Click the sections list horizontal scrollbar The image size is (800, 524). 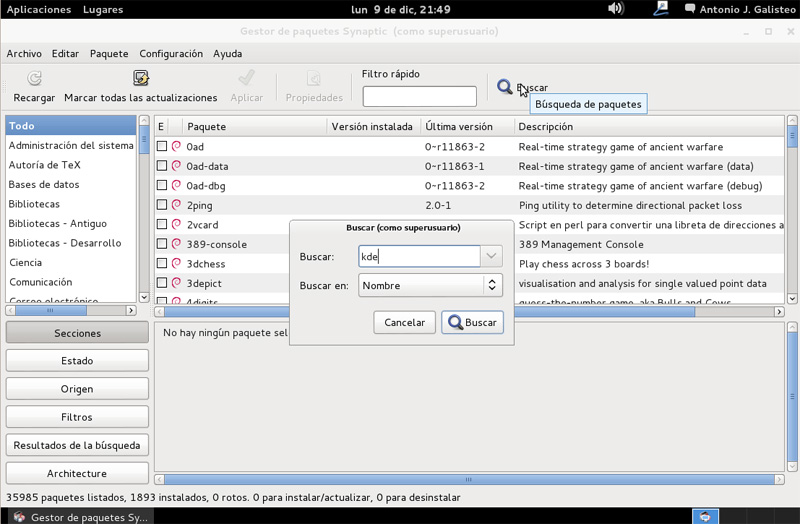(x=50, y=310)
